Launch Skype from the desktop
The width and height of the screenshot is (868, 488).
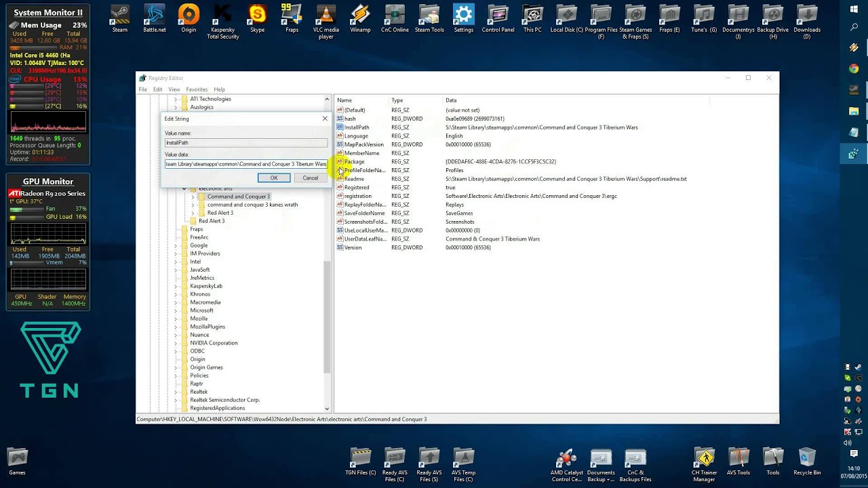(x=258, y=18)
